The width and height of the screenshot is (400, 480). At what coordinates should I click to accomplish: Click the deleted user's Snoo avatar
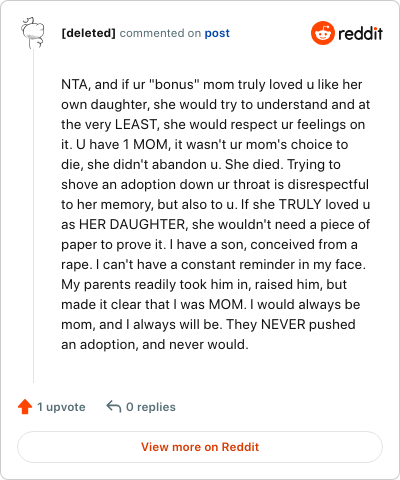33,33
